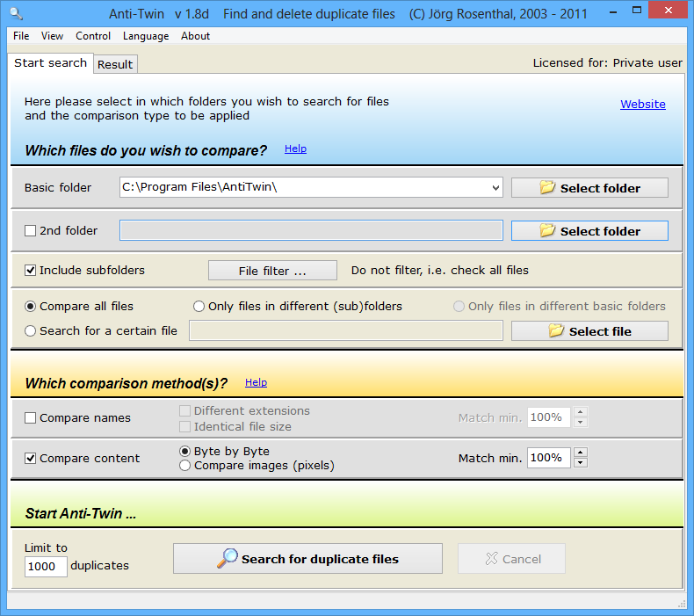This screenshot has height=616, width=694.
Task: Enable the Compare names checkbox
Action: point(30,418)
